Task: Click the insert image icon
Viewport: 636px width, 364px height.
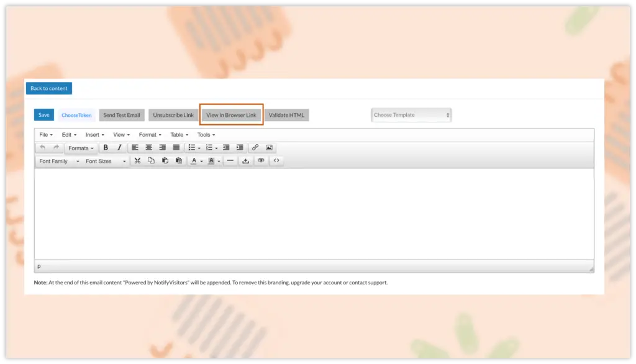Action: coord(269,148)
